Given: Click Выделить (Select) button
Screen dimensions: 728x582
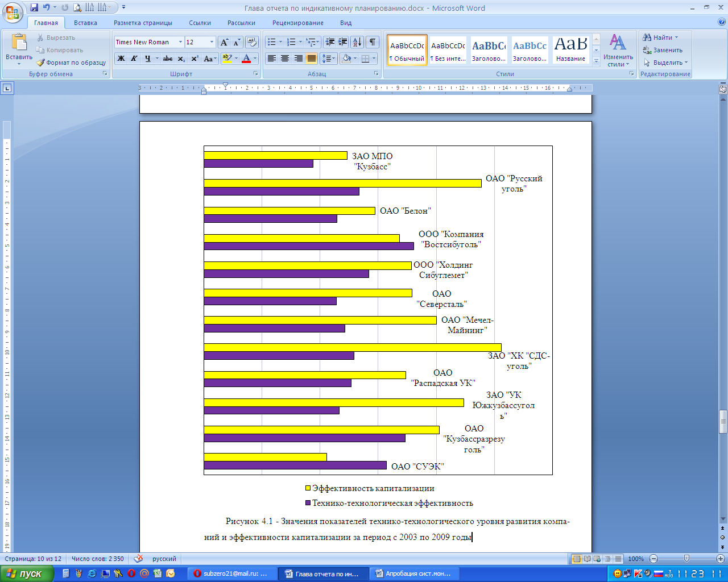Looking at the screenshot, I should tap(665, 63).
